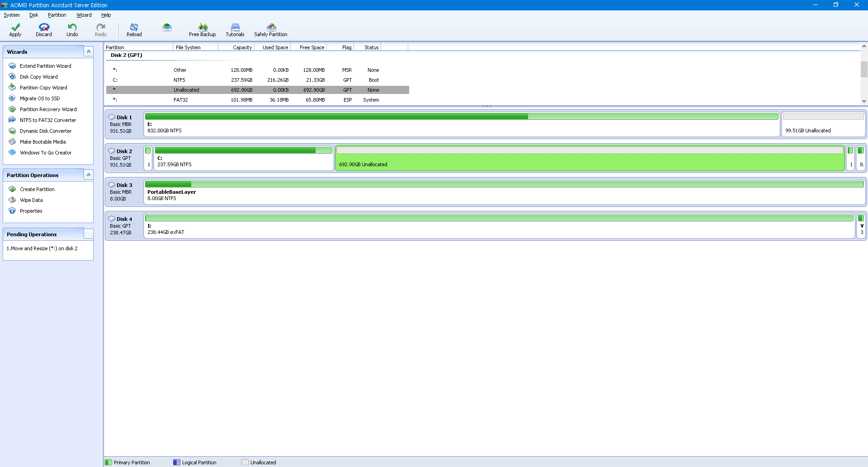Select PortableBaseLayer 8.00GB partition block

pyautogui.click(x=505, y=192)
